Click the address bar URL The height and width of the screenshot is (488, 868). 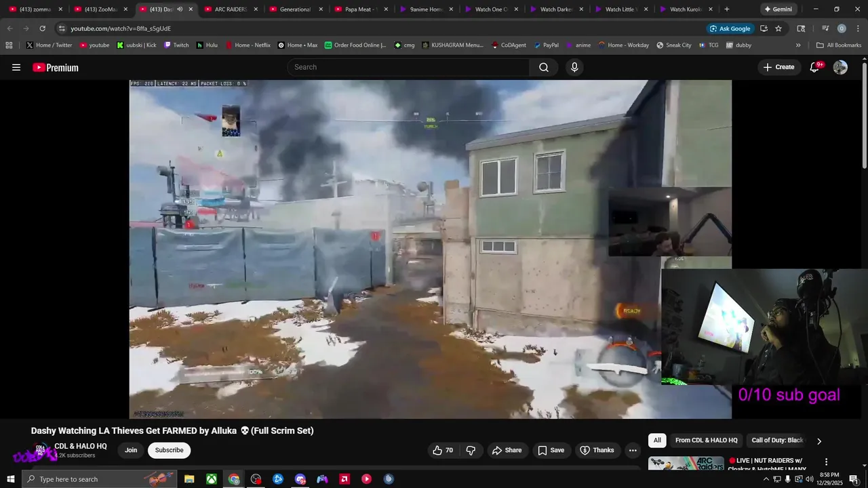tap(121, 28)
